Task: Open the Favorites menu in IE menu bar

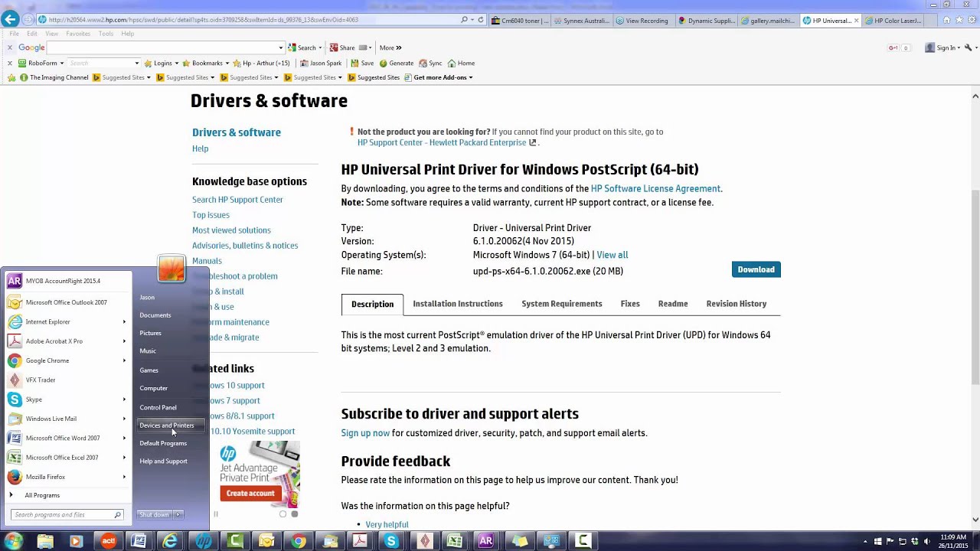Action: coord(77,34)
